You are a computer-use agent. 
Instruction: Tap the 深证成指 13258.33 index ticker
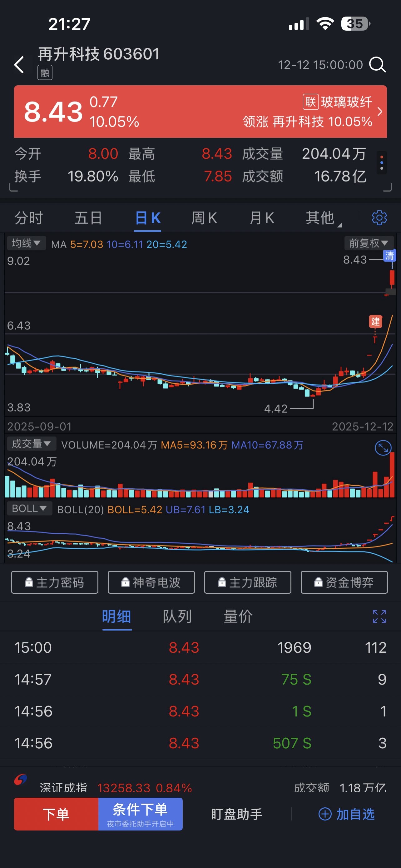[x=116, y=788]
